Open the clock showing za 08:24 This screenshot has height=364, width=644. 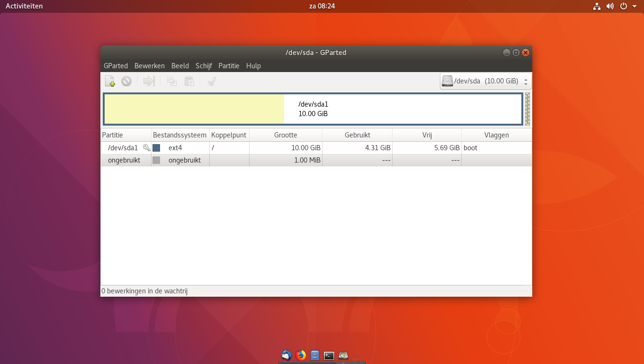(322, 6)
